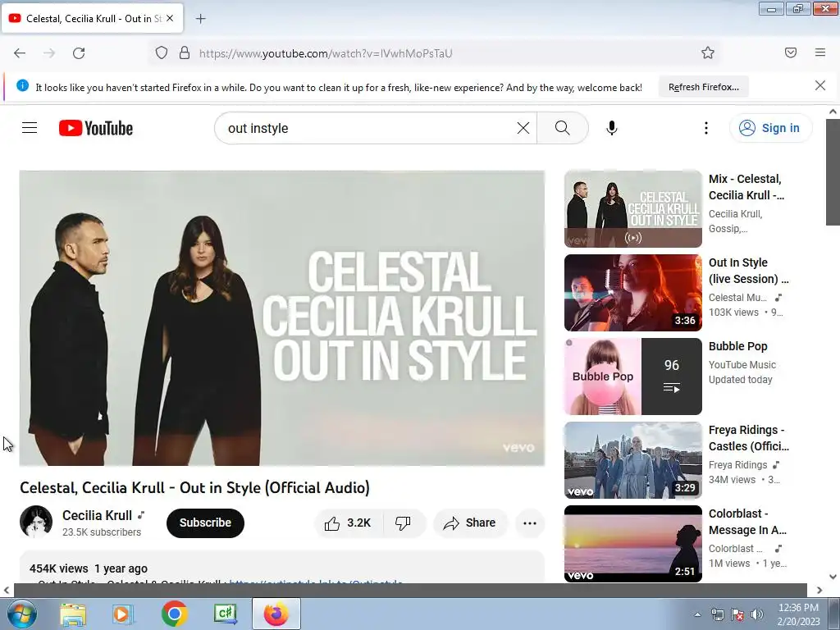Open the Windows Start menu
Image resolution: width=840 pixels, height=630 pixels.
(x=21, y=614)
